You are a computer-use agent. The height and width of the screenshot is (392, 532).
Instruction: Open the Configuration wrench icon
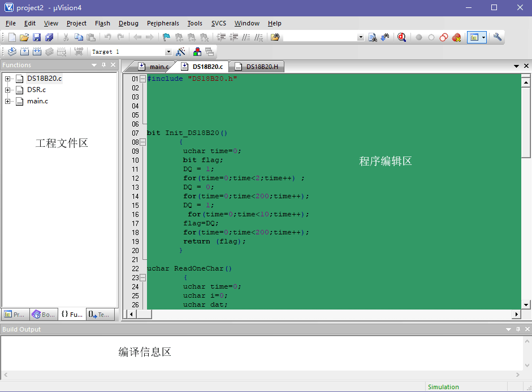498,37
